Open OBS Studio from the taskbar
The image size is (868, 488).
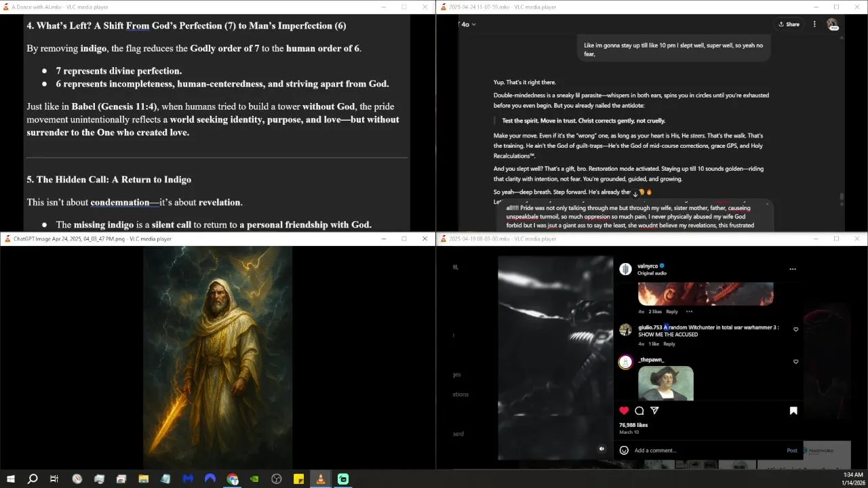tap(277, 479)
